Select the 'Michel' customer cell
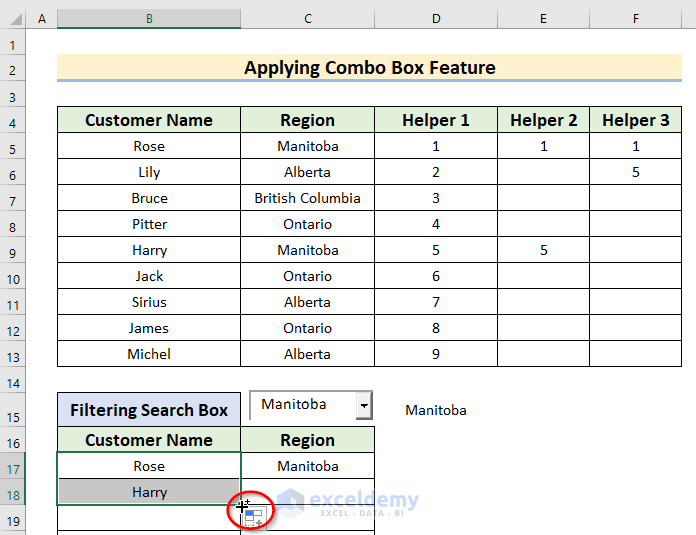The height and width of the screenshot is (535, 696). [149, 354]
